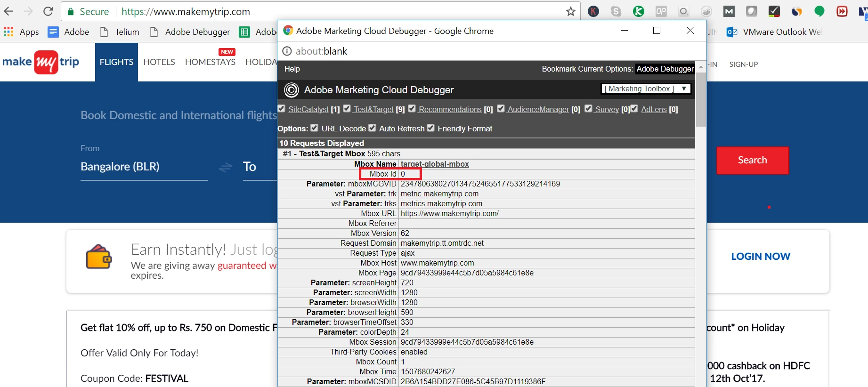868x387 pixels.
Task: Click the SiteCatalyst link
Action: pos(308,109)
